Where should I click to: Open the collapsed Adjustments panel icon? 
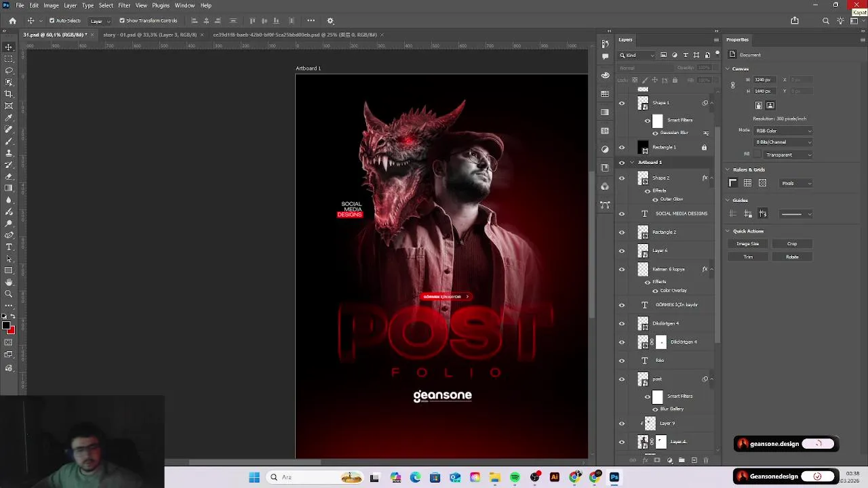coord(605,148)
